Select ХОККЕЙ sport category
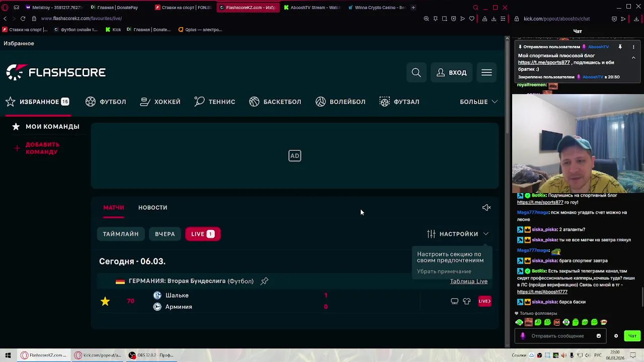Image resolution: width=644 pixels, height=362 pixels. tap(160, 102)
